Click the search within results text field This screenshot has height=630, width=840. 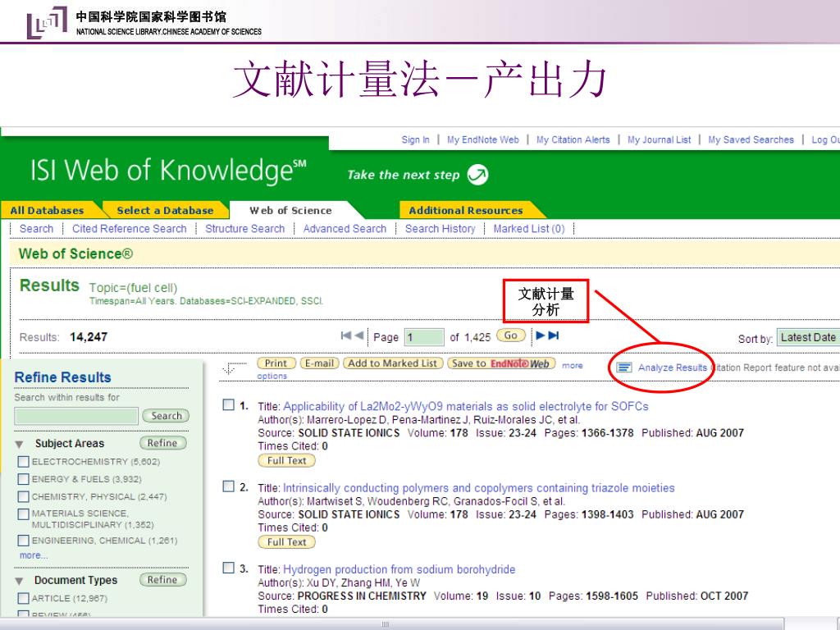click(x=76, y=416)
